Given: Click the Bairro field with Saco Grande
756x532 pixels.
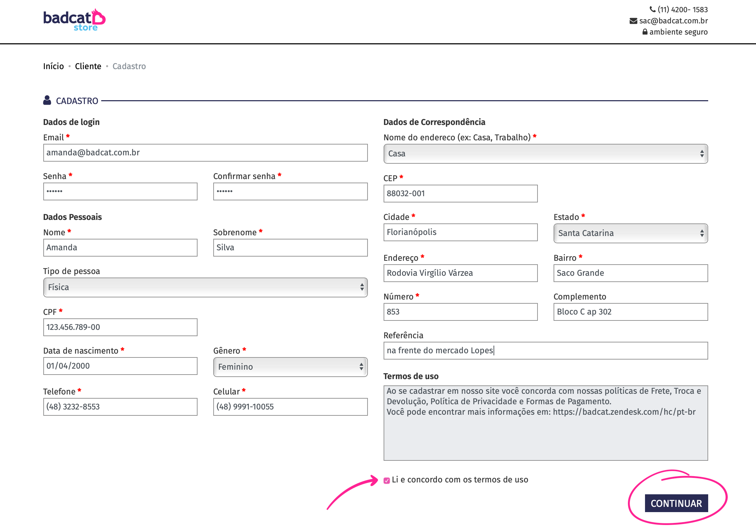Looking at the screenshot, I should click(x=631, y=273).
